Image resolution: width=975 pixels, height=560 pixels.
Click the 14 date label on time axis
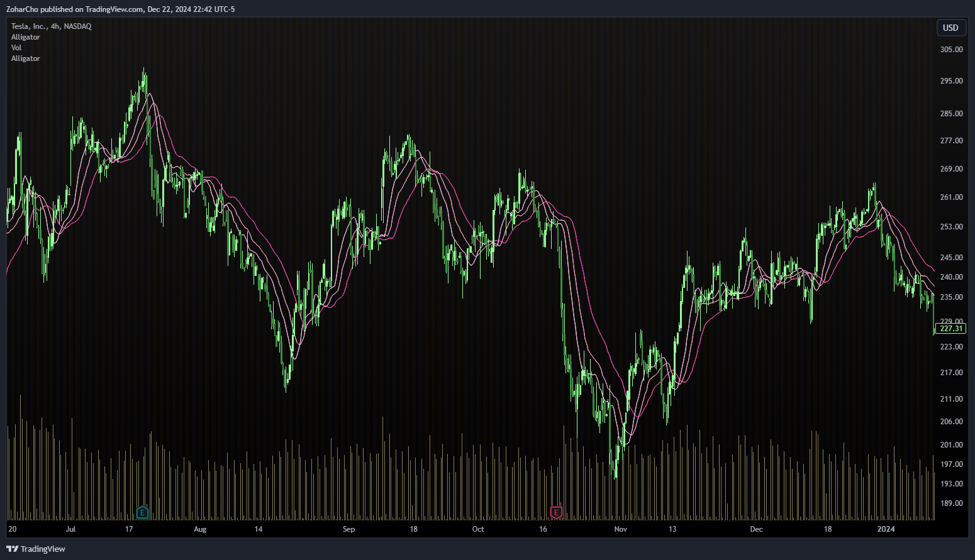point(259,529)
